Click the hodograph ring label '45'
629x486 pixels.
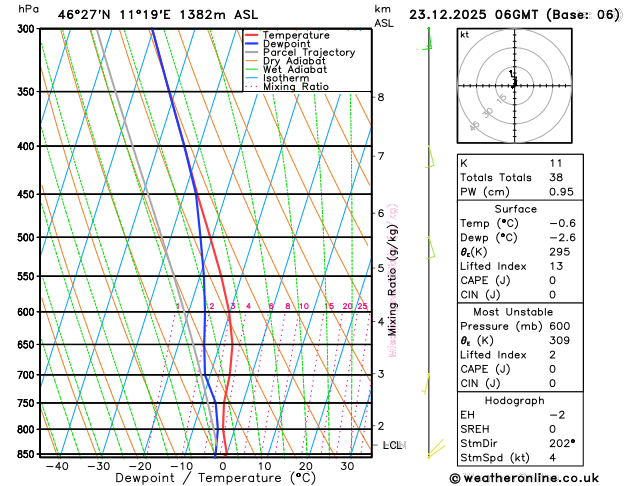click(x=475, y=126)
